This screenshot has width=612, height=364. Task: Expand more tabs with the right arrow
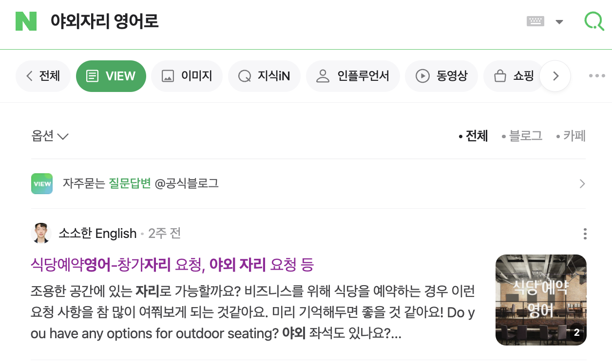point(555,76)
